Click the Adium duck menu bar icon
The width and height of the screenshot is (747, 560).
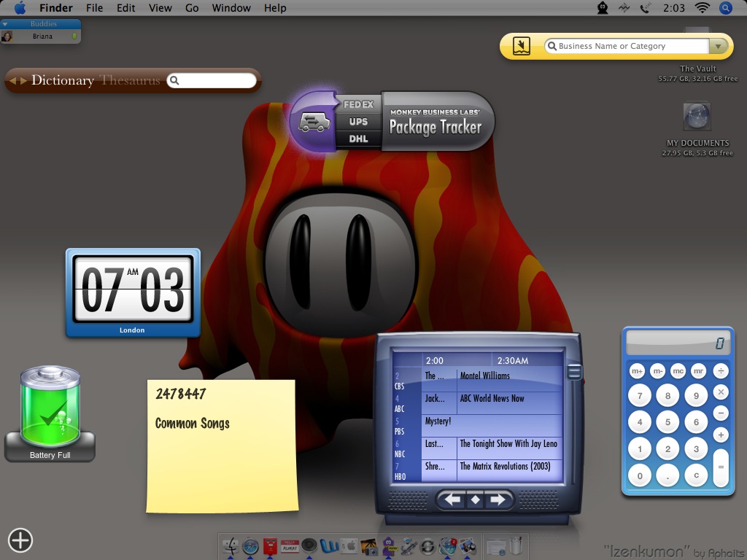coord(602,7)
